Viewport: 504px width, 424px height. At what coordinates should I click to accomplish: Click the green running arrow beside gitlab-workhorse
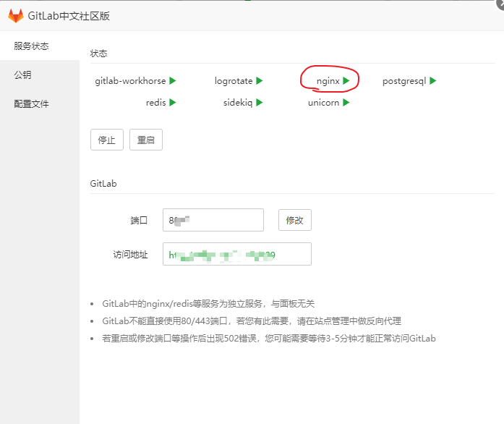[173, 80]
